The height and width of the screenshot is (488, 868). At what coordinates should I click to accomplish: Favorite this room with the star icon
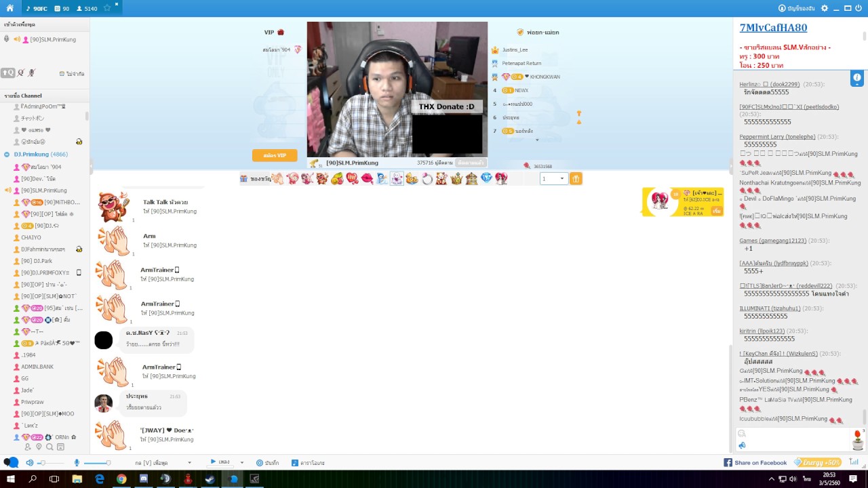[107, 8]
